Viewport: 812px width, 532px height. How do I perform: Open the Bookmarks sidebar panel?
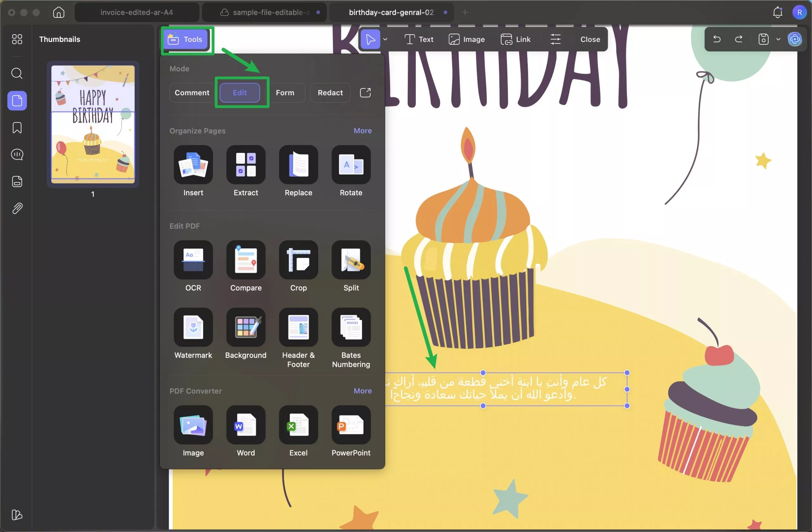pos(17,128)
